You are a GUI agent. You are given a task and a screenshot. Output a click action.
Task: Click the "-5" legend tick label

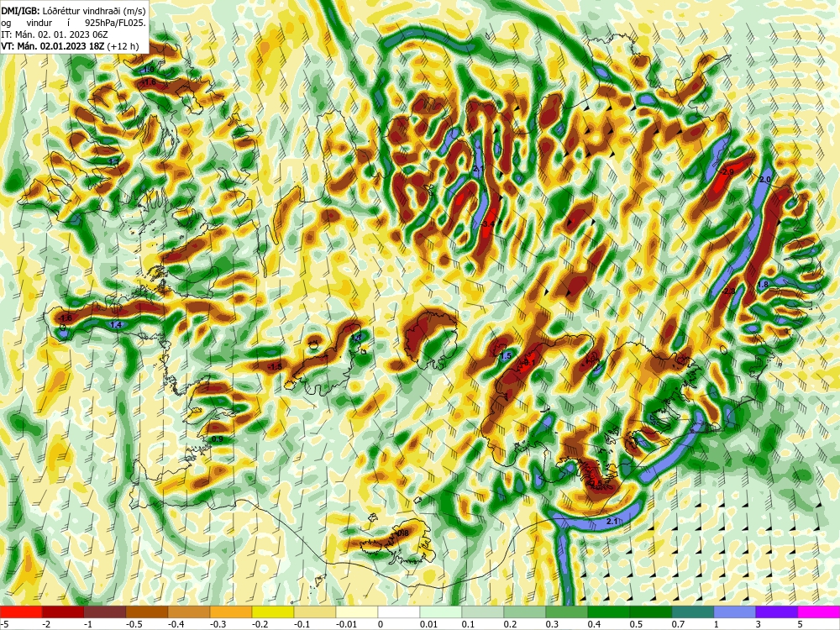click(x=3, y=624)
